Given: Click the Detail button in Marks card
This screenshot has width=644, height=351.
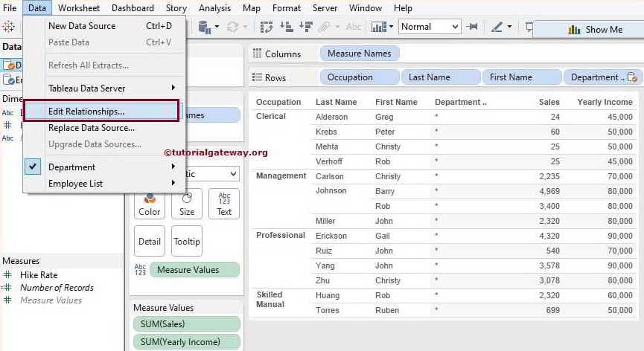Looking at the screenshot, I should (x=150, y=241).
